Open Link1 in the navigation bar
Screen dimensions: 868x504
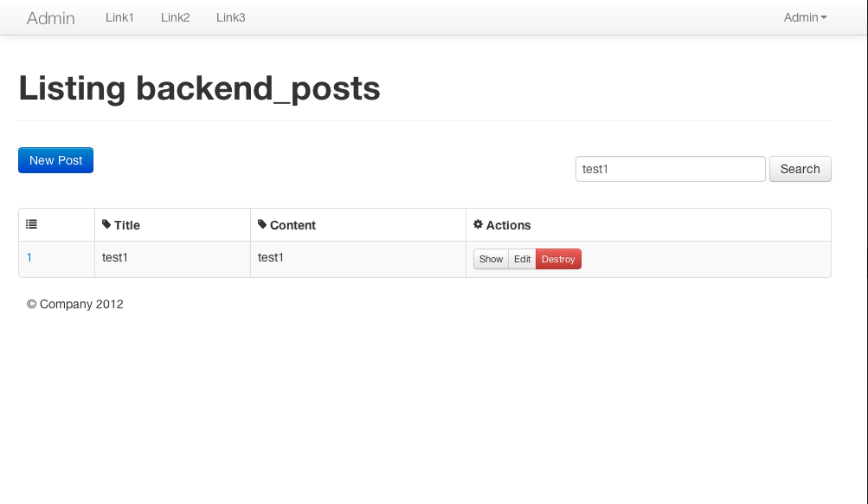click(119, 17)
